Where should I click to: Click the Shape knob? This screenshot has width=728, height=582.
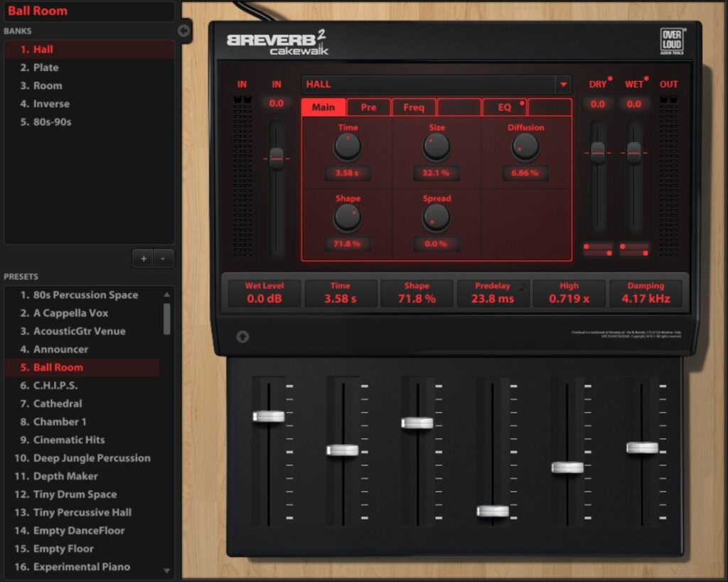[347, 218]
